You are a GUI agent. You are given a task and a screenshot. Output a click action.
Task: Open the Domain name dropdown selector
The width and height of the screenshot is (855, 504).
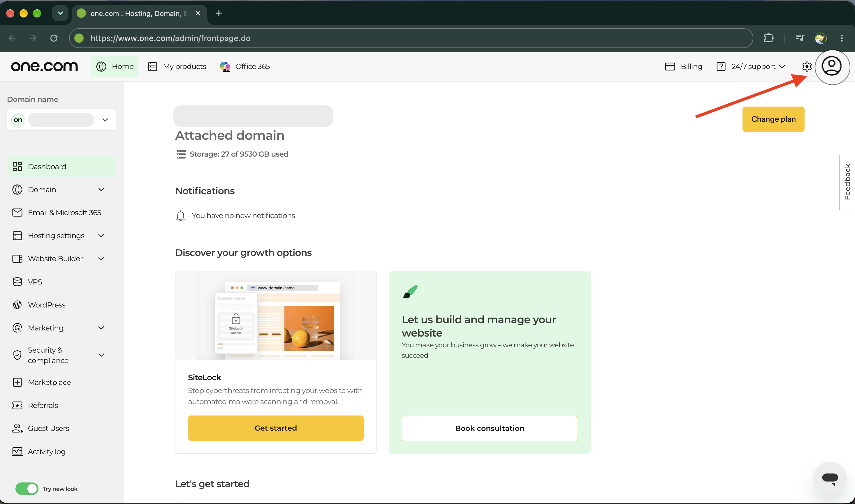coord(61,120)
